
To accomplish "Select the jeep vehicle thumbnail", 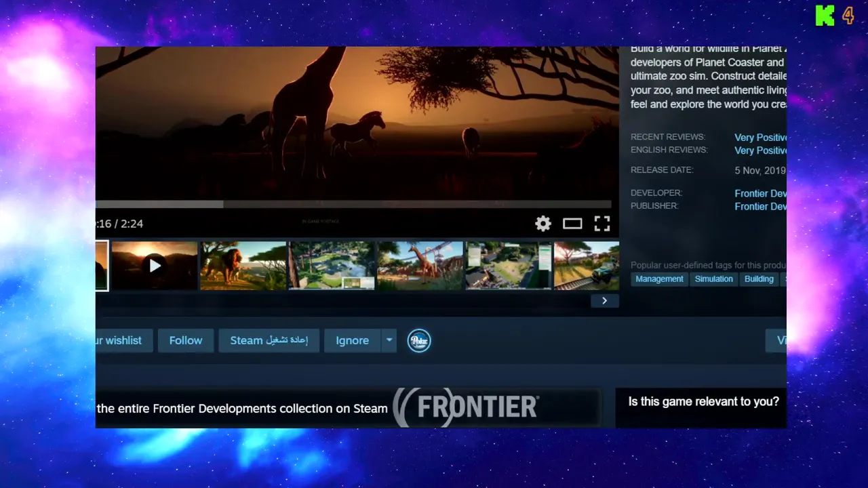I will [587, 266].
